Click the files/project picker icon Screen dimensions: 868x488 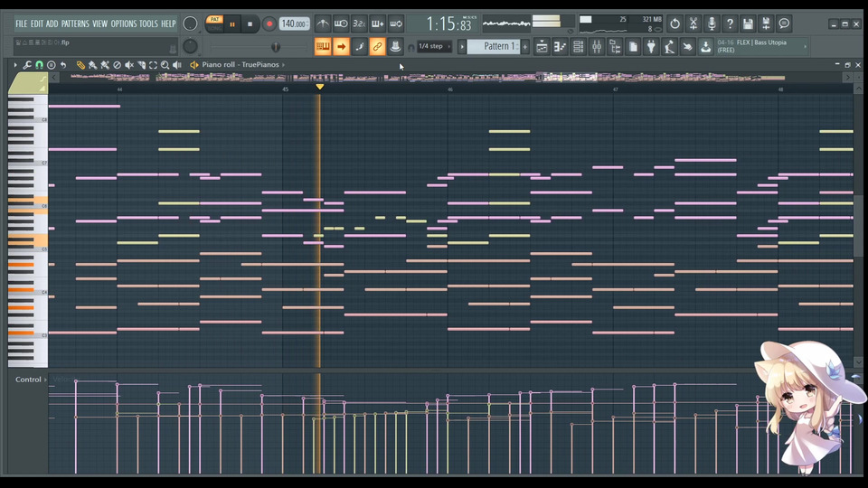[633, 47]
